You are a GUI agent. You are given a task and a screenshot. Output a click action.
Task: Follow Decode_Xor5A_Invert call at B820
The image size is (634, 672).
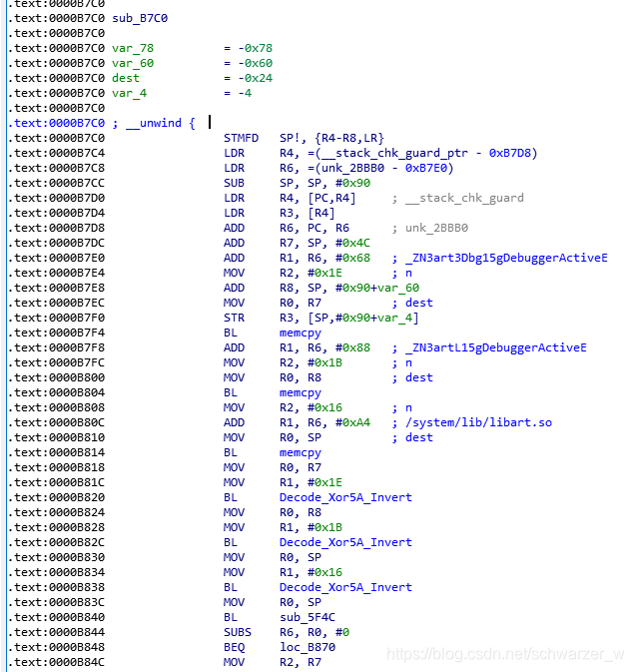pos(345,498)
